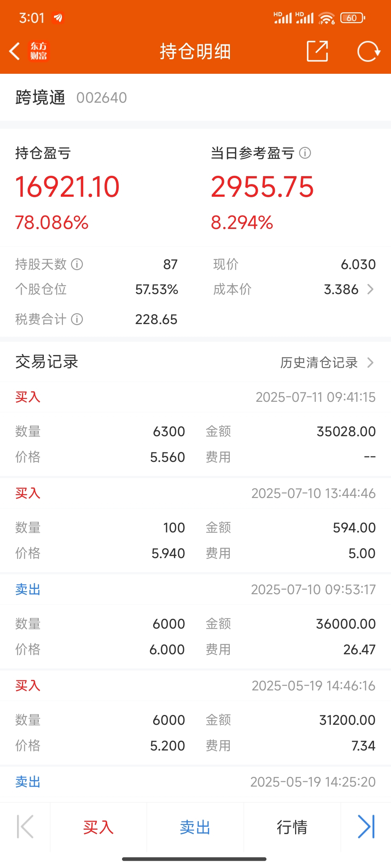
Task: Tap info icon beside 持股天数
Action: point(77,264)
